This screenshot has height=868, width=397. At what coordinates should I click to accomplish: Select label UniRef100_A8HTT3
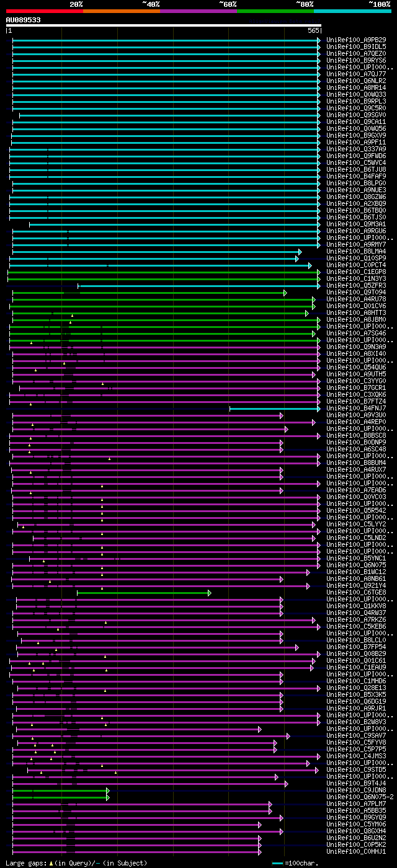(x=356, y=312)
